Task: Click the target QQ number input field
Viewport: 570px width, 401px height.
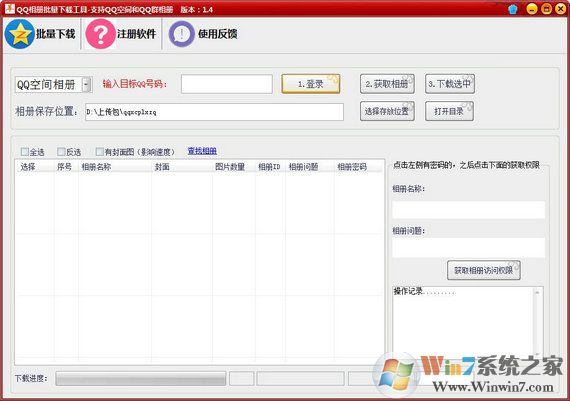Action: click(x=227, y=84)
